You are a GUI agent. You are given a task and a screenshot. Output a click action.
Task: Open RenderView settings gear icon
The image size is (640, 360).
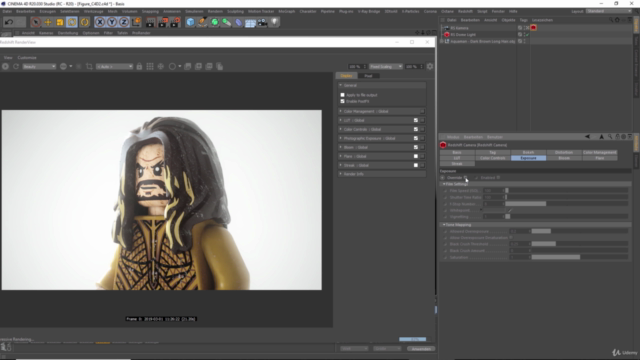click(430, 66)
